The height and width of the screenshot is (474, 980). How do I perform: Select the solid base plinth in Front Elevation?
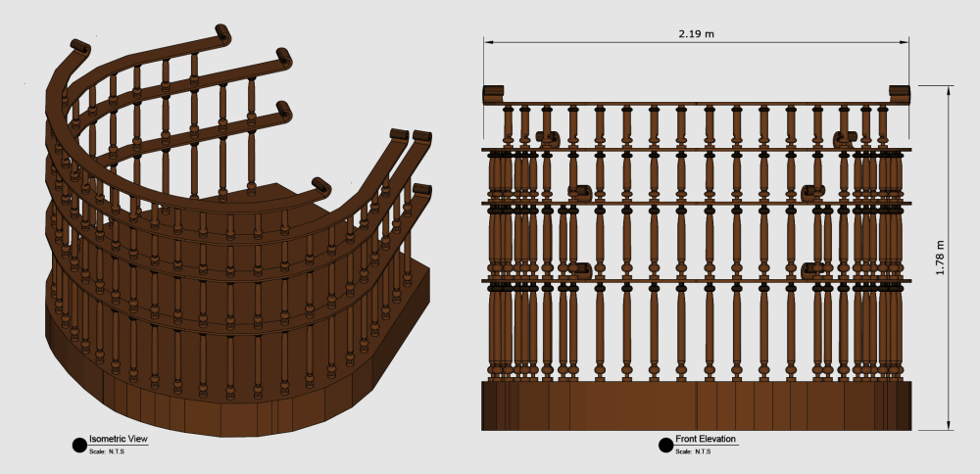coord(696,405)
